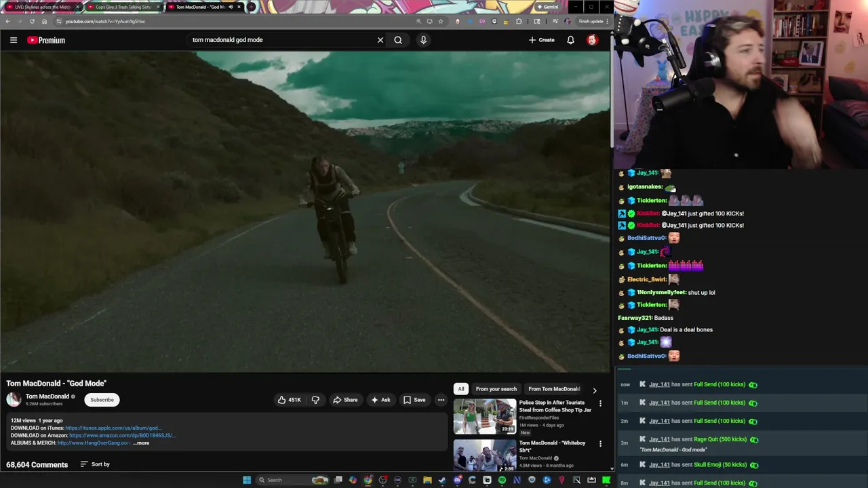Reload the page

32,21
